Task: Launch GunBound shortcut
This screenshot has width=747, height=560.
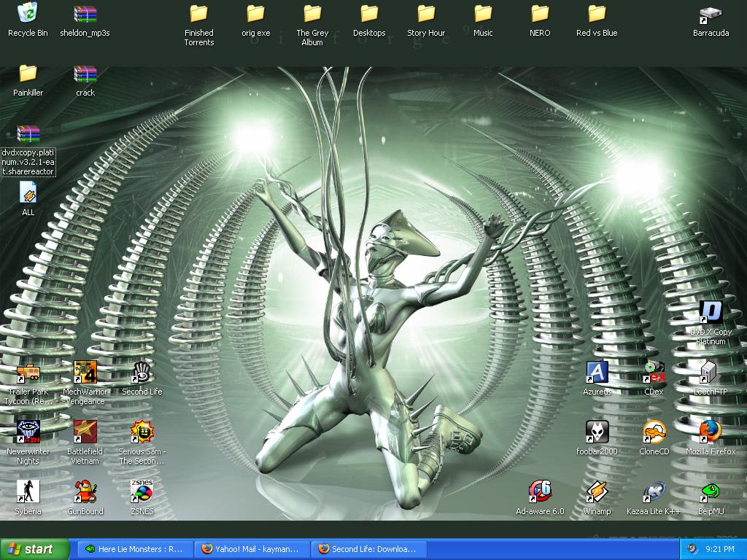Action: 85,492
